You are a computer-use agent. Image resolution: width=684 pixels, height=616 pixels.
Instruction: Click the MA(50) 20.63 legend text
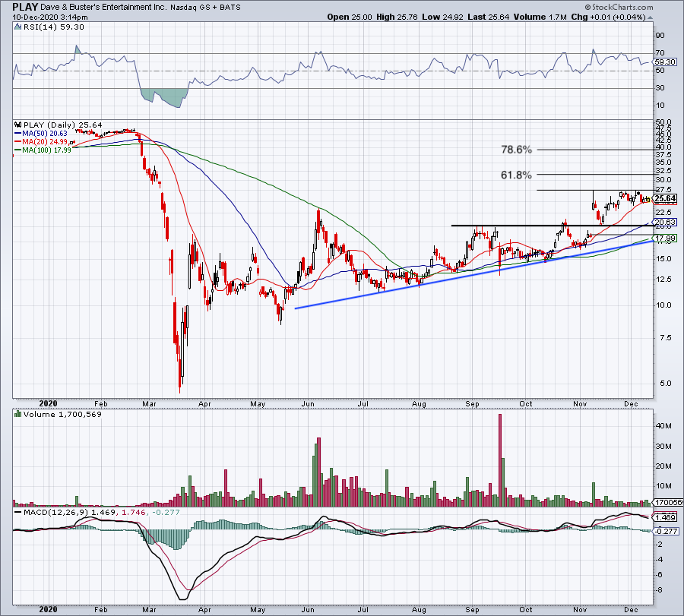pyautogui.click(x=45, y=134)
